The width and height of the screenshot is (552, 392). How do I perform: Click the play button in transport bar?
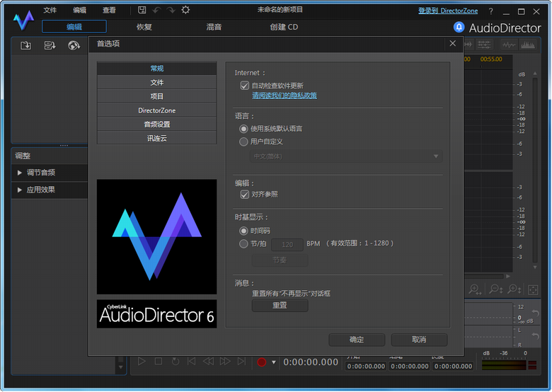pyautogui.click(x=142, y=362)
